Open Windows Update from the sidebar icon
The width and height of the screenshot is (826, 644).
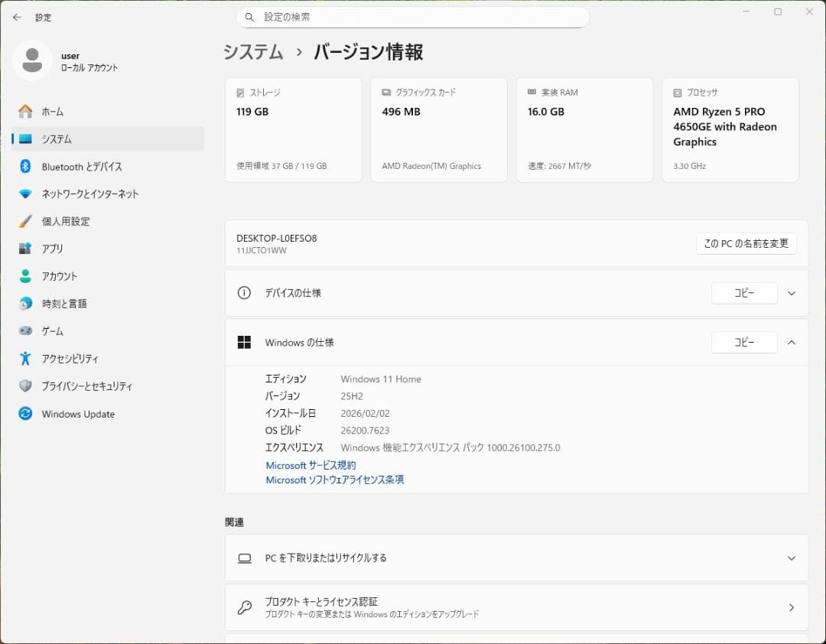[x=25, y=414]
